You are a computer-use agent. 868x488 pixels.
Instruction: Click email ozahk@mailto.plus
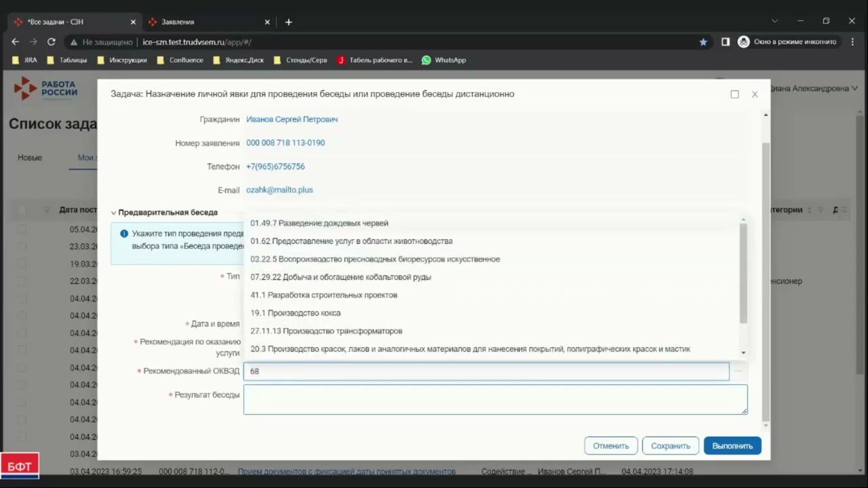(279, 190)
